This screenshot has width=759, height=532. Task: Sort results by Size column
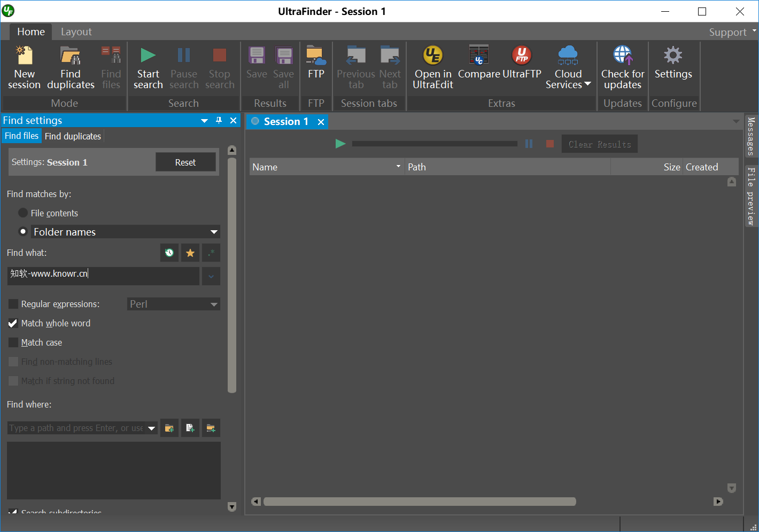click(647, 167)
